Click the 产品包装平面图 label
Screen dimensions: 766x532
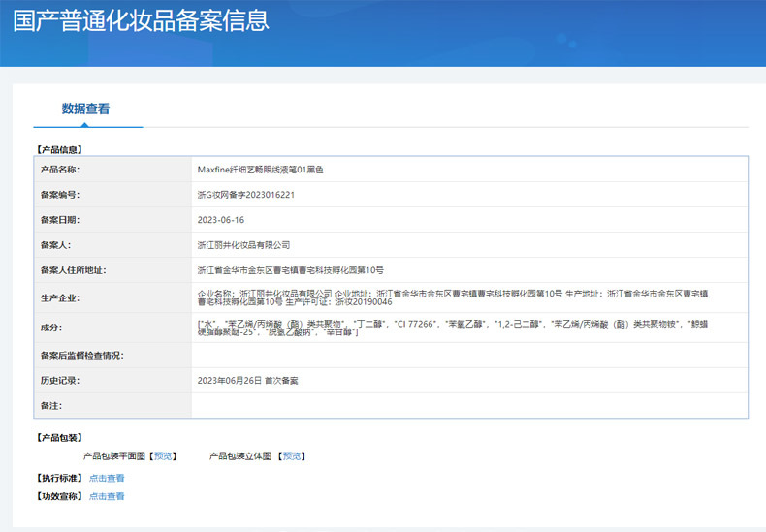coord(114,456)
